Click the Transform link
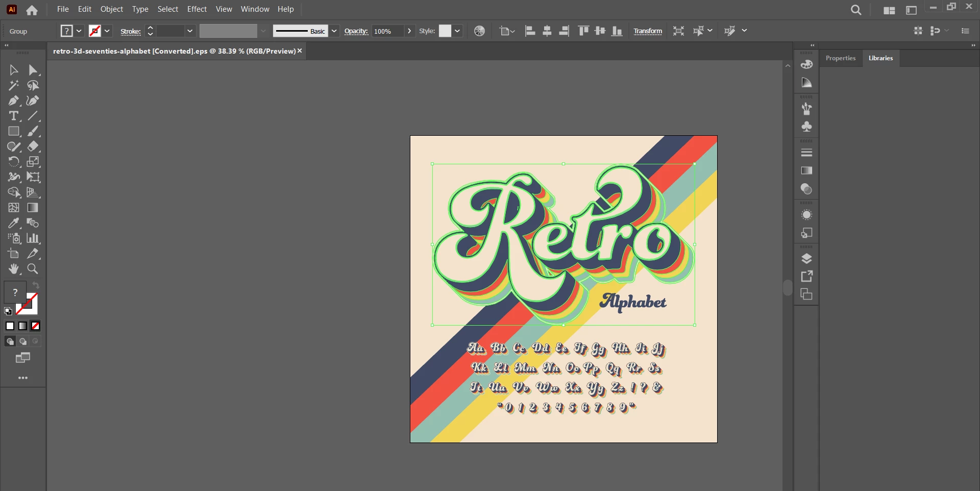 click(647, 31)
